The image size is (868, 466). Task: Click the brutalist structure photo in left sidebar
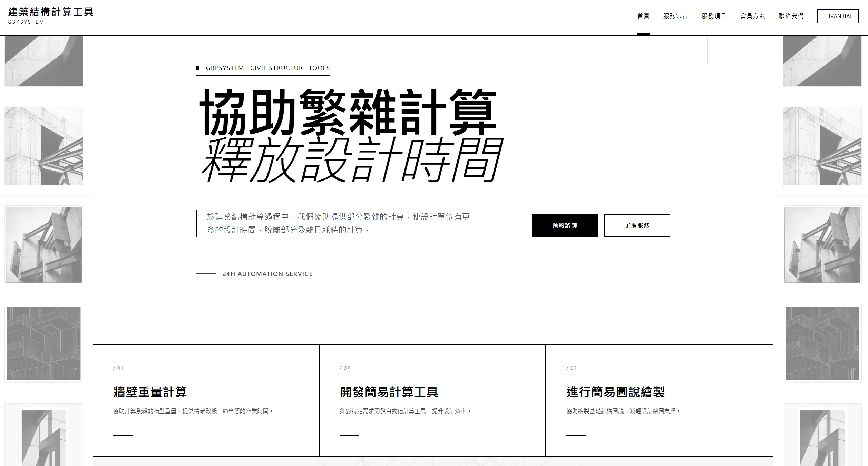[44, 245]
